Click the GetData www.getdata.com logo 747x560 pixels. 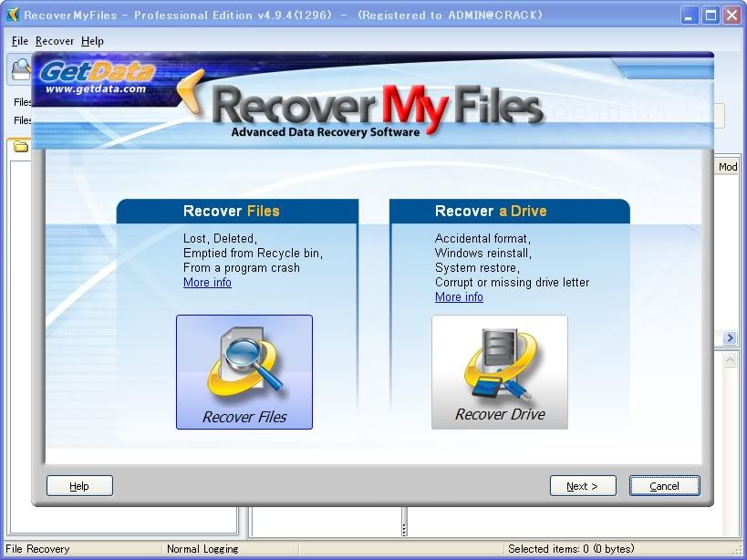98,78
